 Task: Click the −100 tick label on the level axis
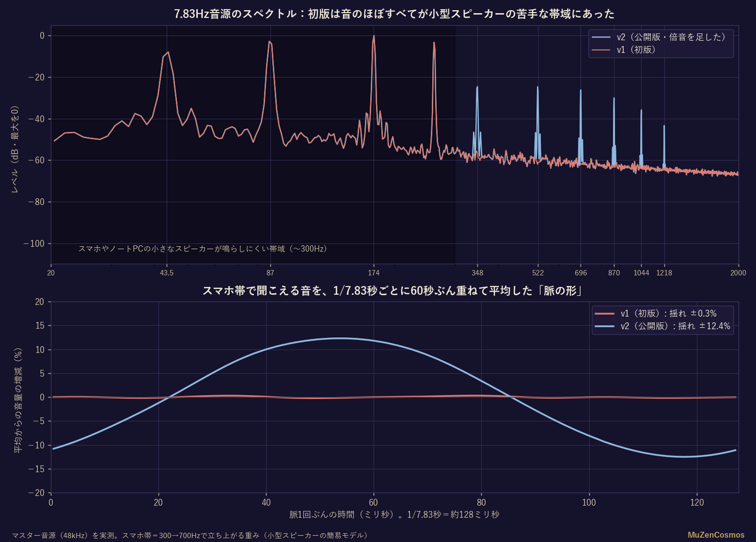(x=33, y=243)
